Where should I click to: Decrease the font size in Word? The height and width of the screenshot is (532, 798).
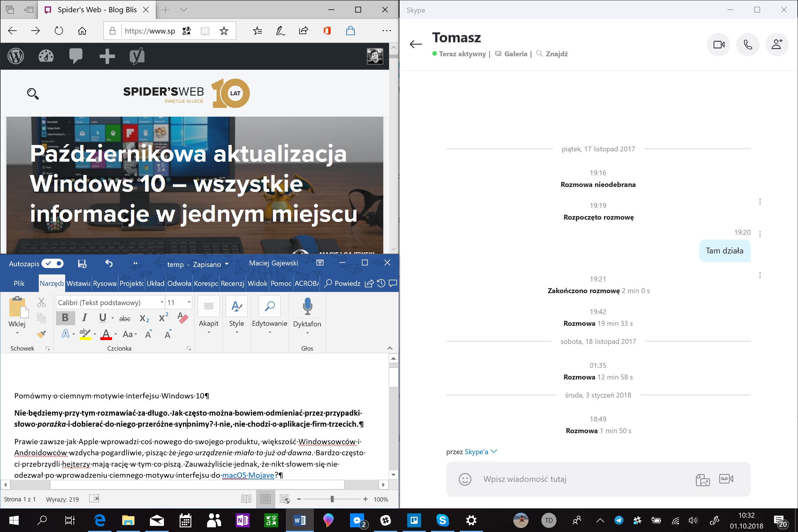[168, 334]
